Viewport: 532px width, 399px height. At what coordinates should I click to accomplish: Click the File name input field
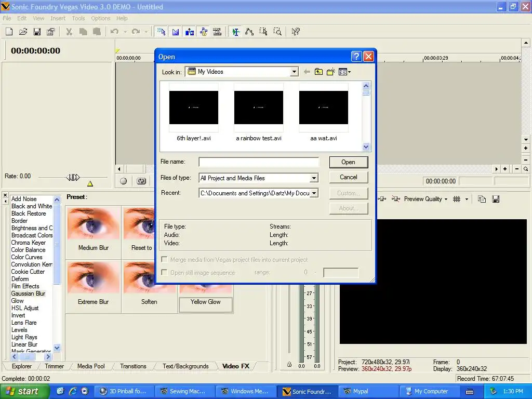[259, 162]
